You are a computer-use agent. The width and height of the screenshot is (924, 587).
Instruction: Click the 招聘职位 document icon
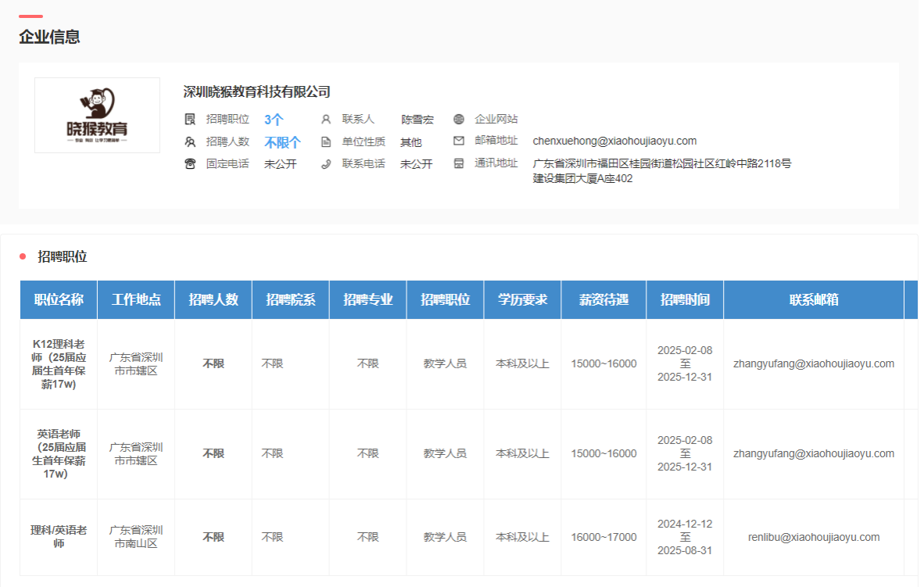click(x=190, y=120)
